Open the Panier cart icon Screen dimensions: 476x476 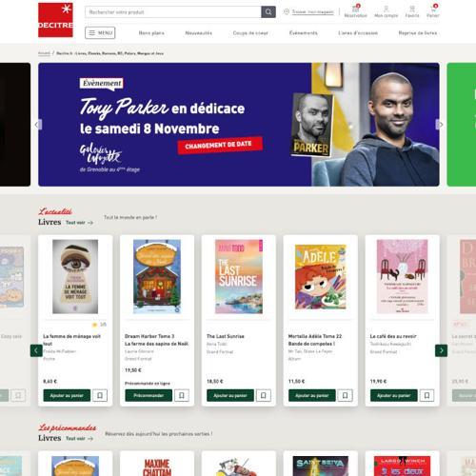point(433,11)
